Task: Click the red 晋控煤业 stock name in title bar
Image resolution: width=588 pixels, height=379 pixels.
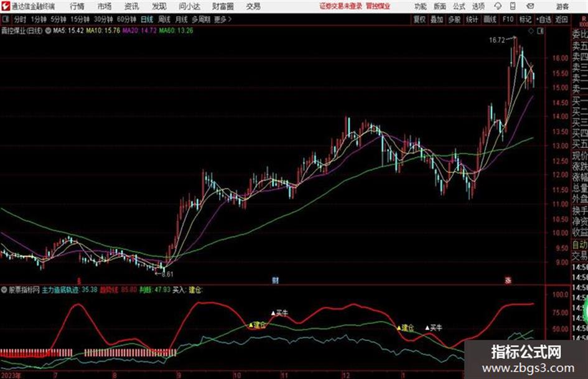Action: tap(378, 6)
